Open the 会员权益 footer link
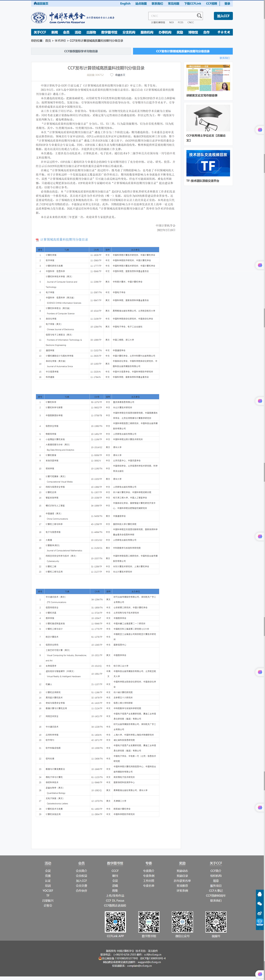 pyautogui.click(x=81, y=876)
